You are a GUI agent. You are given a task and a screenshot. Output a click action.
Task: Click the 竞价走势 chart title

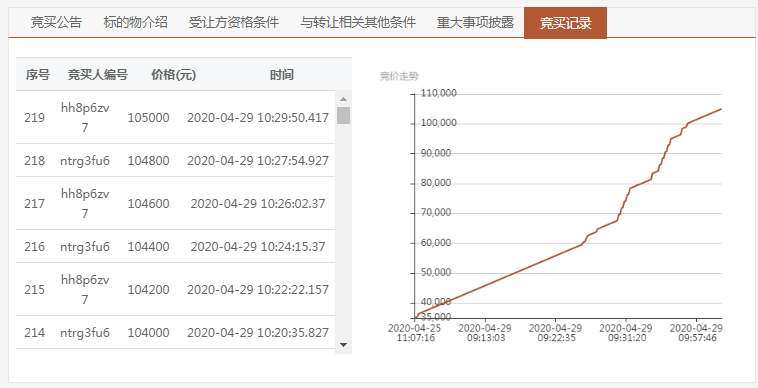pyautogui.click(x=399, y=76)
